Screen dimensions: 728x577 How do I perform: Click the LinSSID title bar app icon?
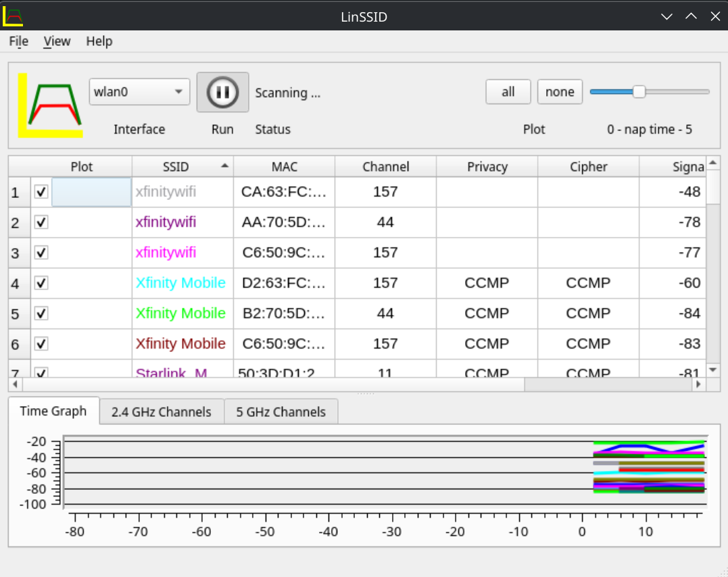coord(13,16)
